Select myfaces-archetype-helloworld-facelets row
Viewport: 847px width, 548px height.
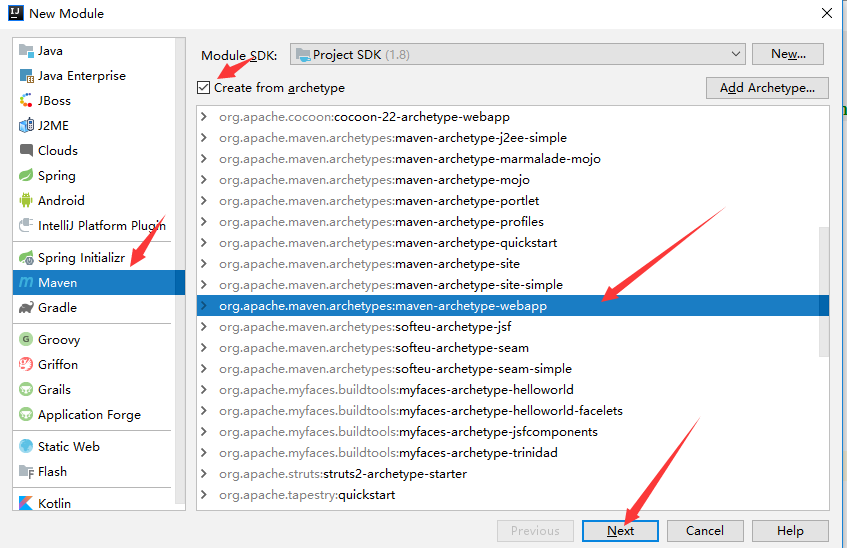pyautogui.click(x=513, y=411)
